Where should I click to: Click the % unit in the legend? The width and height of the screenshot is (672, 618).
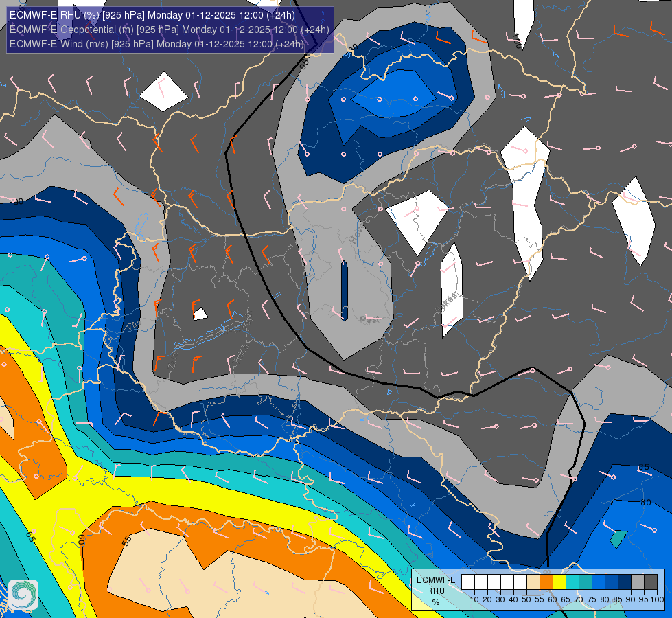[436, 602]
